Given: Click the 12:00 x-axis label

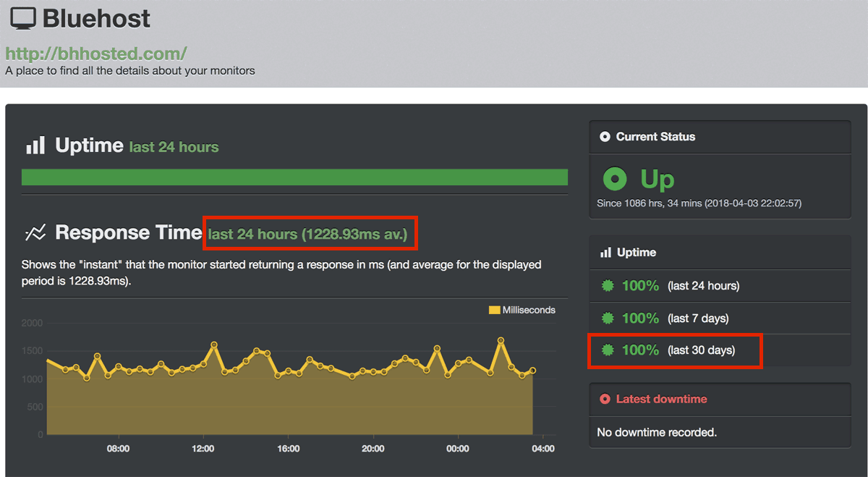Looking at the screenshot, I should 203,449.
